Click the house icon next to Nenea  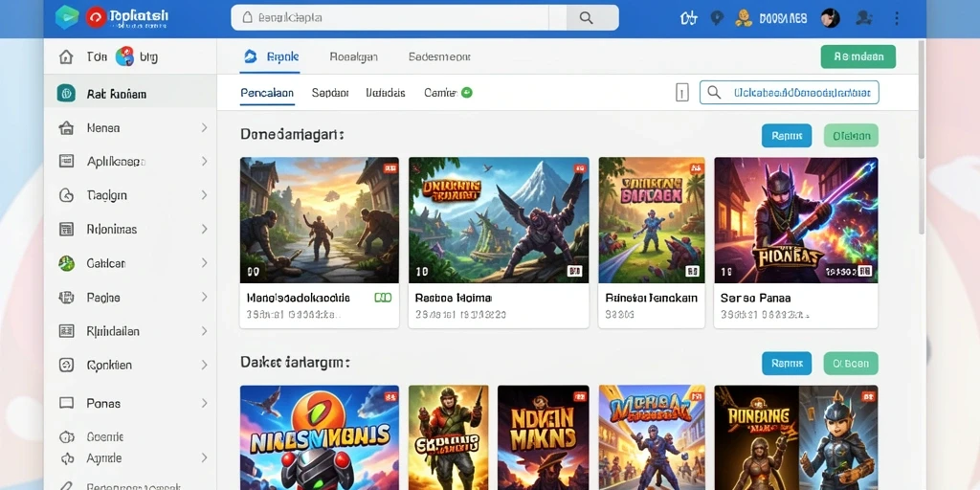[x=66, y=128]
